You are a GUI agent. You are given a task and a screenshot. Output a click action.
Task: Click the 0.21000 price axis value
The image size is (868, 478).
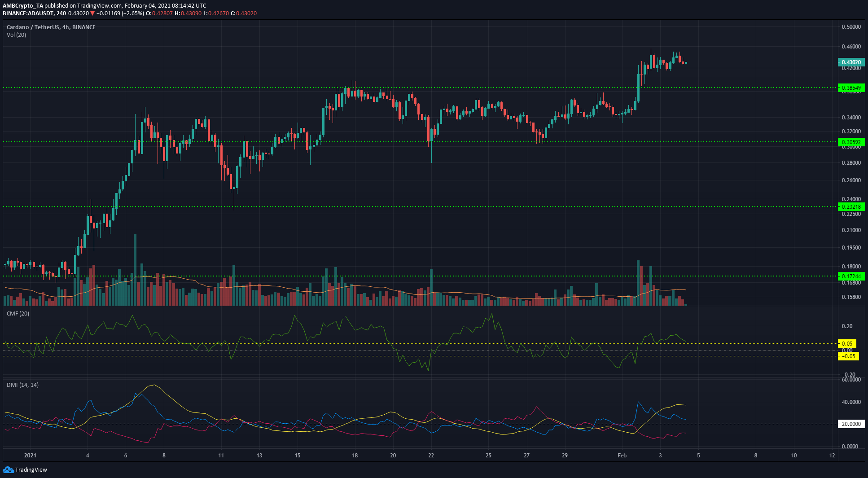[x=851, y=230]
